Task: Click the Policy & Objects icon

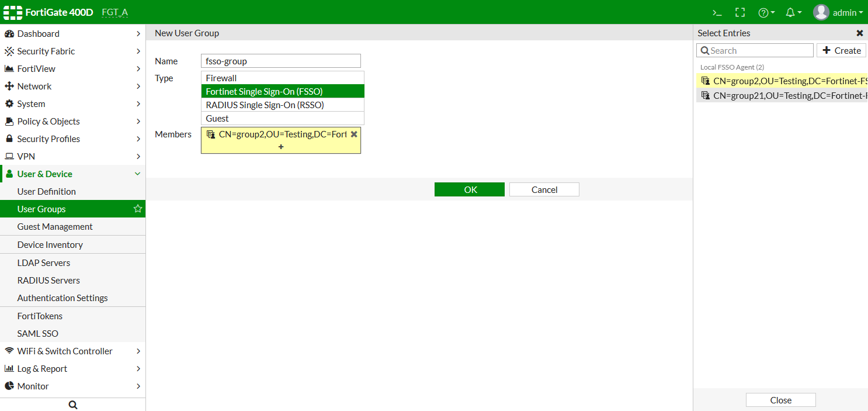Action: pyautogui.click(x=9, y=122)
